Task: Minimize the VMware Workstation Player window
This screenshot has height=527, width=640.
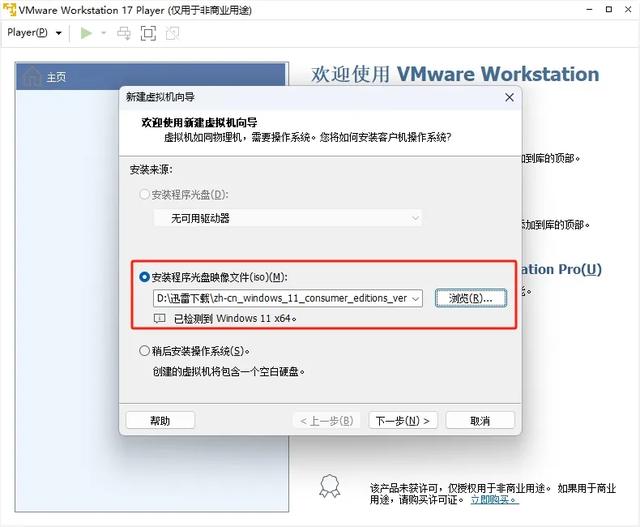Action: point(589,9)
